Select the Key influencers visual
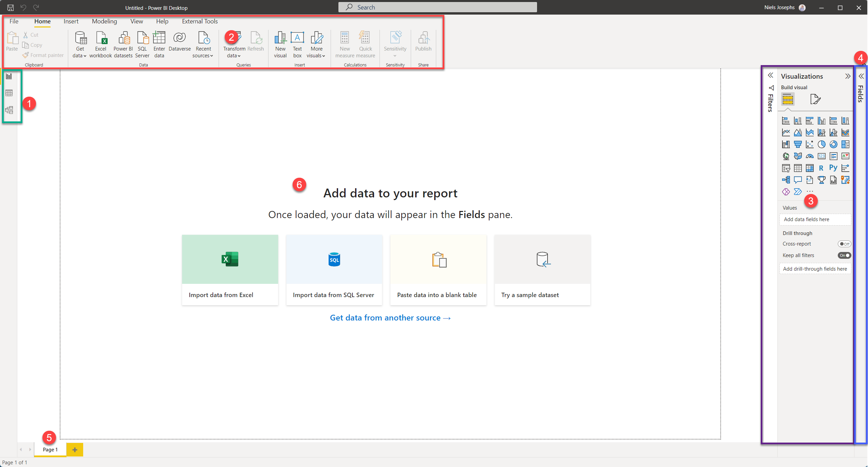Screen dimensions: 868x467 [x=845, y=168]
